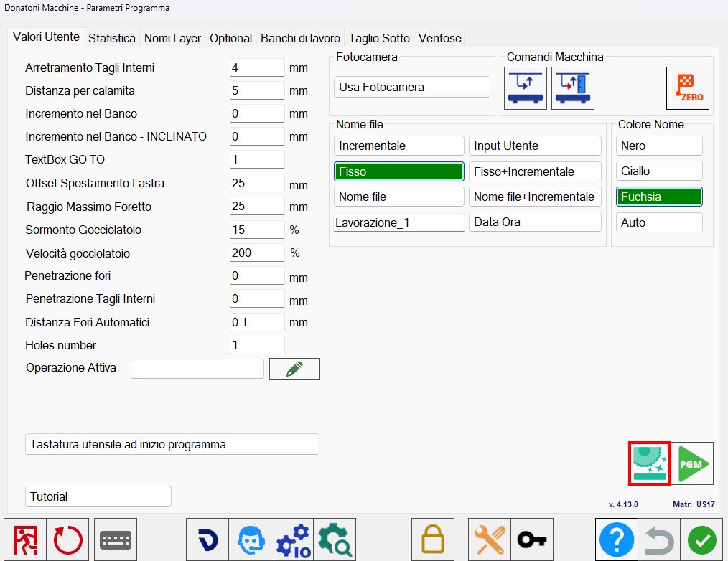Click the Arretramento Tagli Interni value field
This screenshot has width=728, height=561.
point(257,67)
